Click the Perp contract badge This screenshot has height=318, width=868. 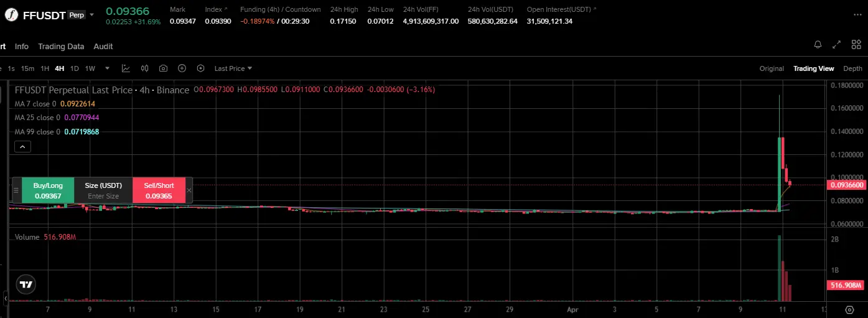[x=77, y=15]
